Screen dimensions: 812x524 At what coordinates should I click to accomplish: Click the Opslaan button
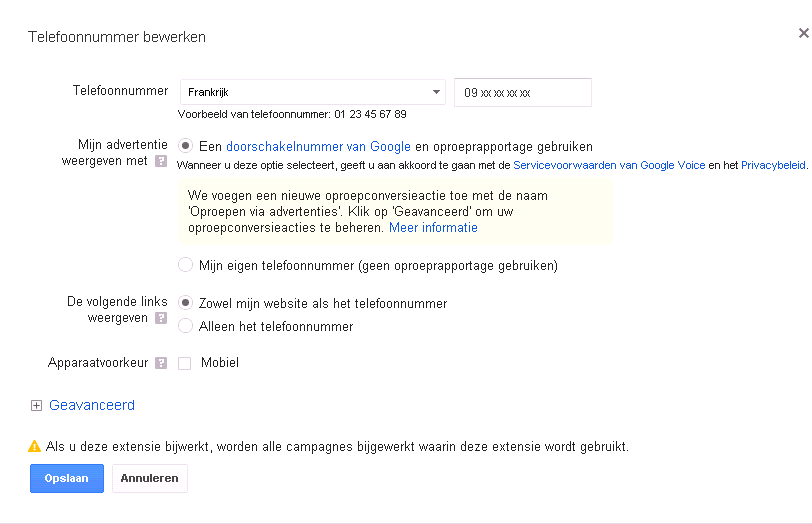coord(67,478)
